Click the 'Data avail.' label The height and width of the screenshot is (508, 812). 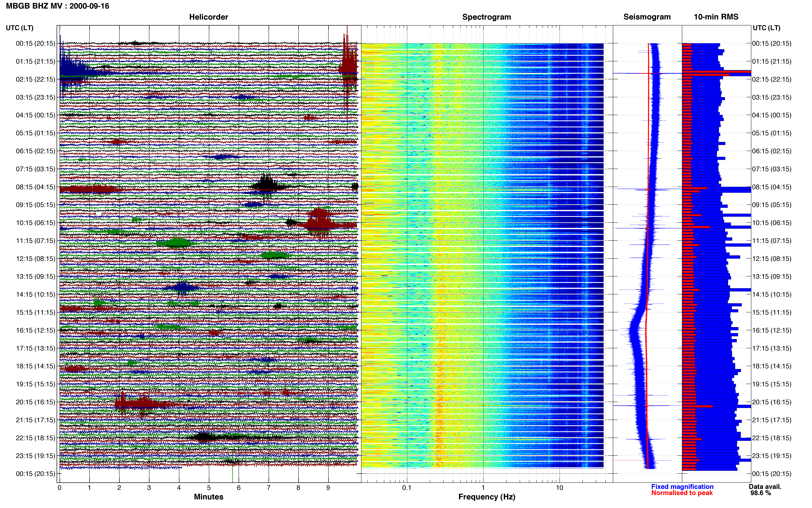[x=765, y=486]
